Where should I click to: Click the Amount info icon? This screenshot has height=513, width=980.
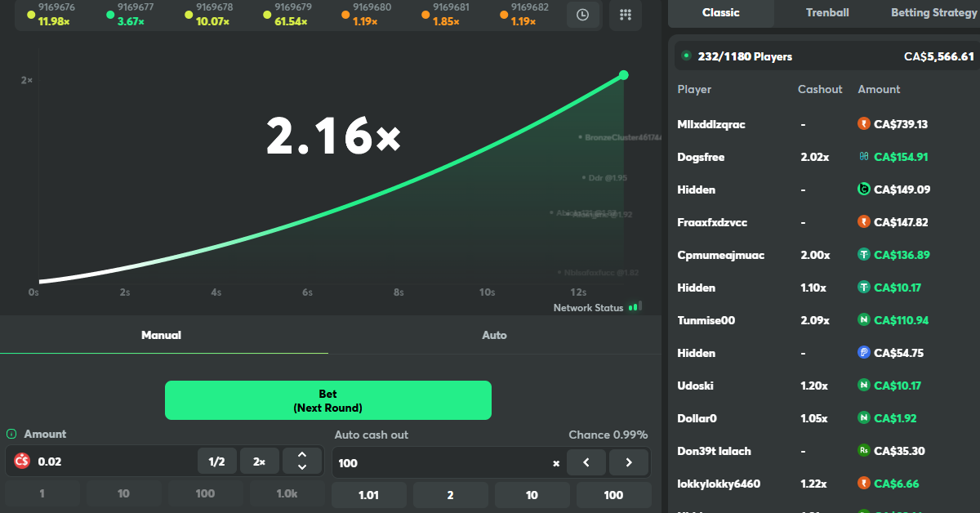point(11,435)
